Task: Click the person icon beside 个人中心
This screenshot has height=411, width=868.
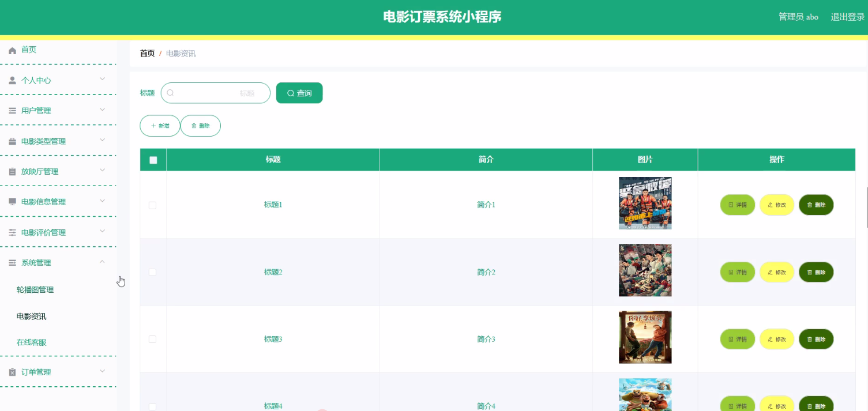Action: [x=12, y=81]
